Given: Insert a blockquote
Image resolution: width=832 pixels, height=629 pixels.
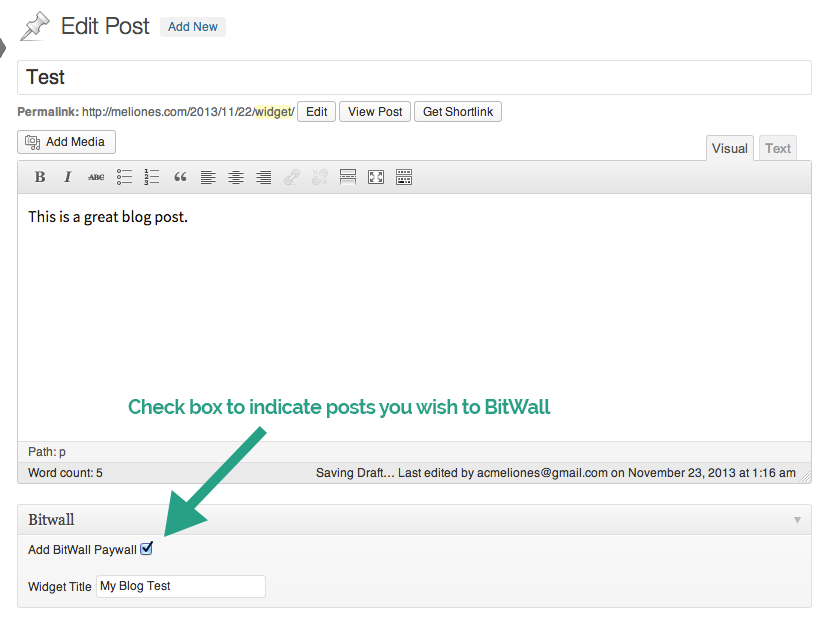Looking at the screenshot, I should tap(180, 177).
